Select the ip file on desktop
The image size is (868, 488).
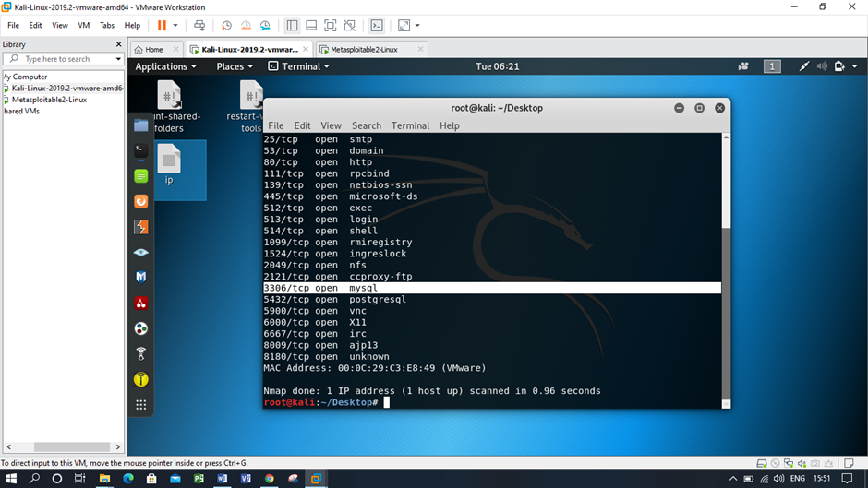click(169, 165)
